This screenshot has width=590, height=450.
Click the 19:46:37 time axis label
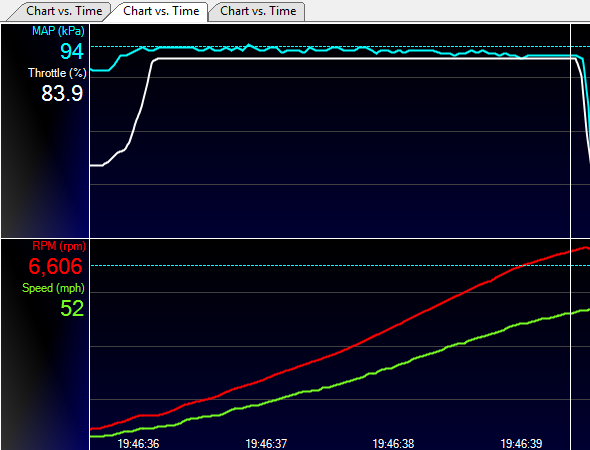click(x=266, y=444)
